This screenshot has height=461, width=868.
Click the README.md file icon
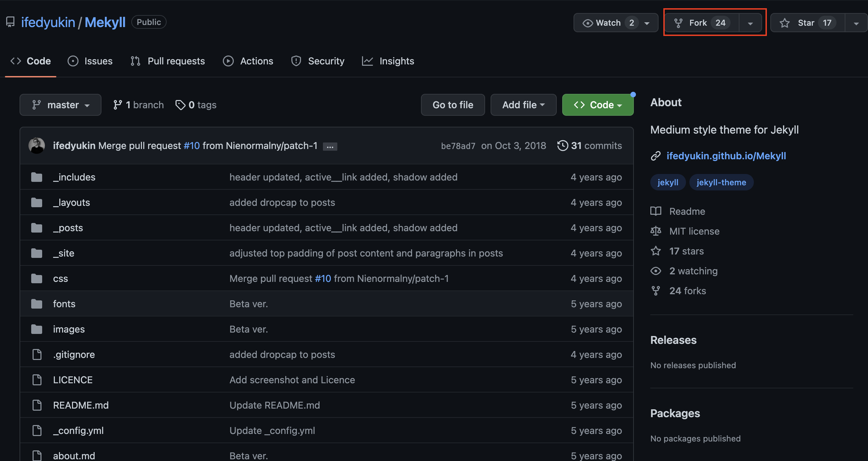click(37, 405)
